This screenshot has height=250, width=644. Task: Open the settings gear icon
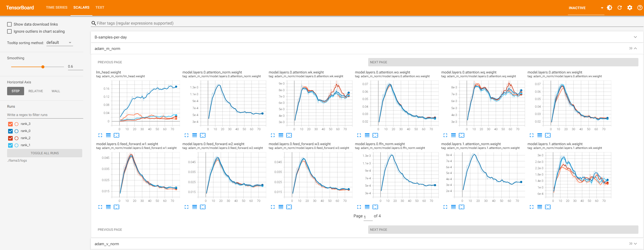point(630,8)
